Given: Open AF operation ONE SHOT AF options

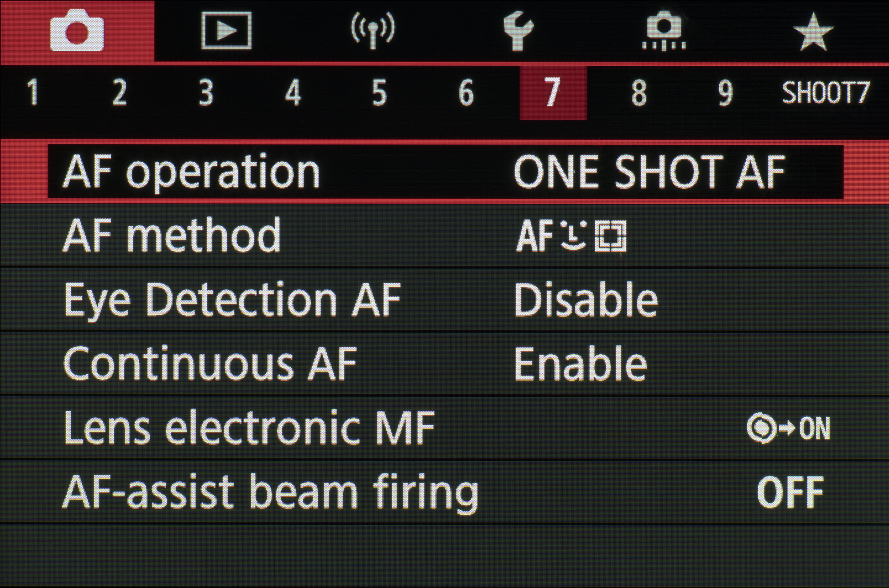Looking at the screenshot, I should (649, 172).
